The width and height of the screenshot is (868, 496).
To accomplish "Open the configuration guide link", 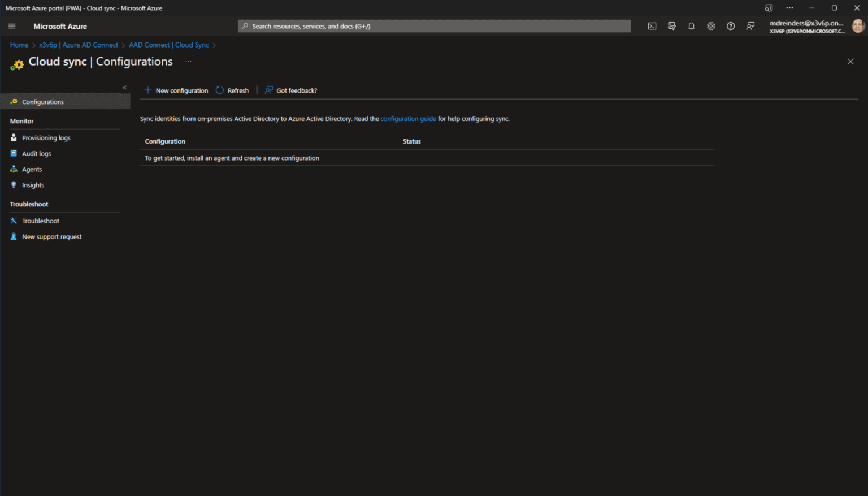I will click(x=408, y=119).
